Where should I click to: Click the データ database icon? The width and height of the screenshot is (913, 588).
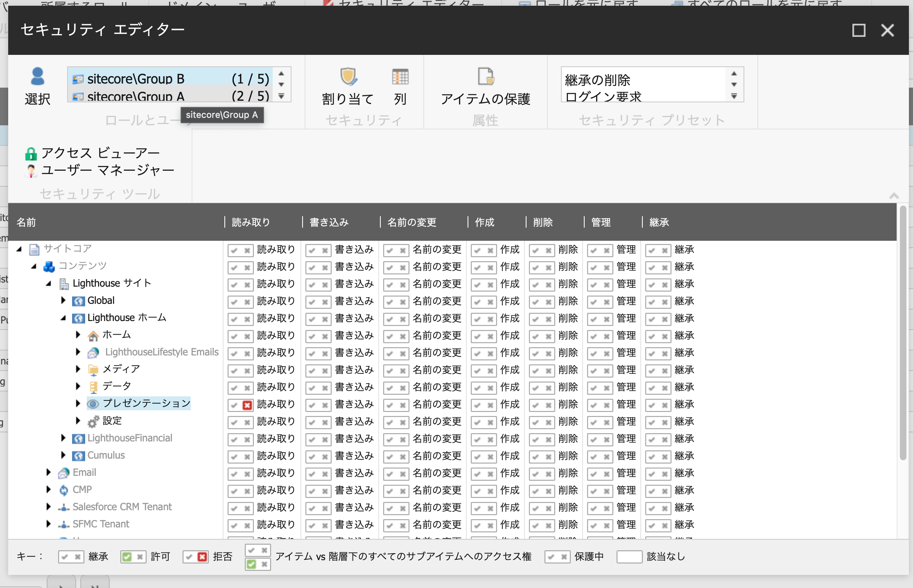(93, 387)
